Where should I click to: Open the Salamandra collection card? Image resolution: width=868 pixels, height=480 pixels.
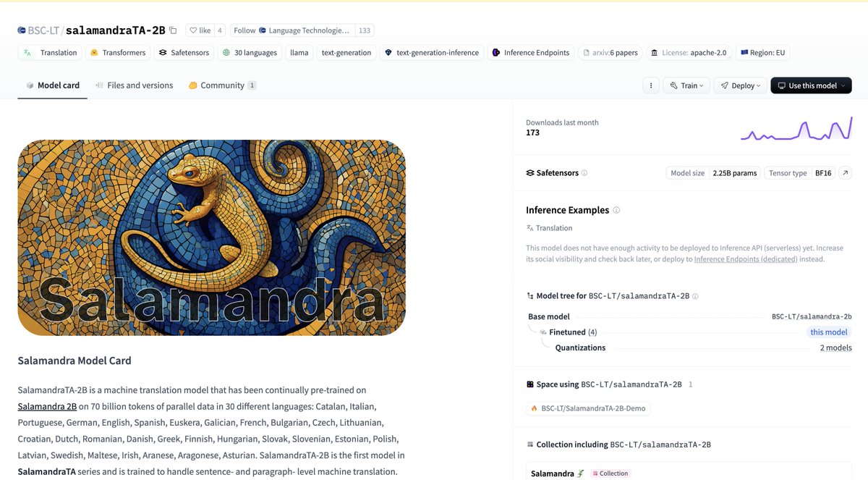689,472
